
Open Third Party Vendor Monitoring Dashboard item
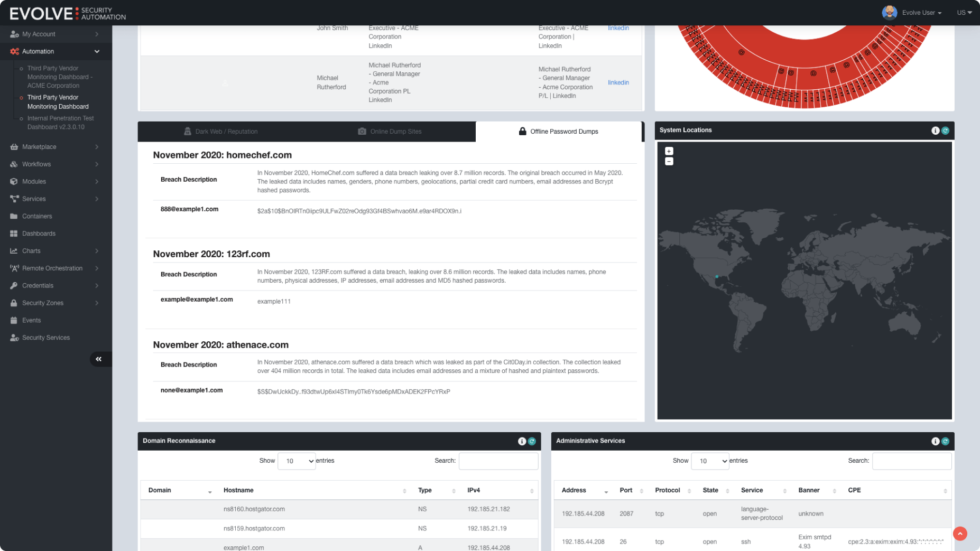(x=58, y=102)
